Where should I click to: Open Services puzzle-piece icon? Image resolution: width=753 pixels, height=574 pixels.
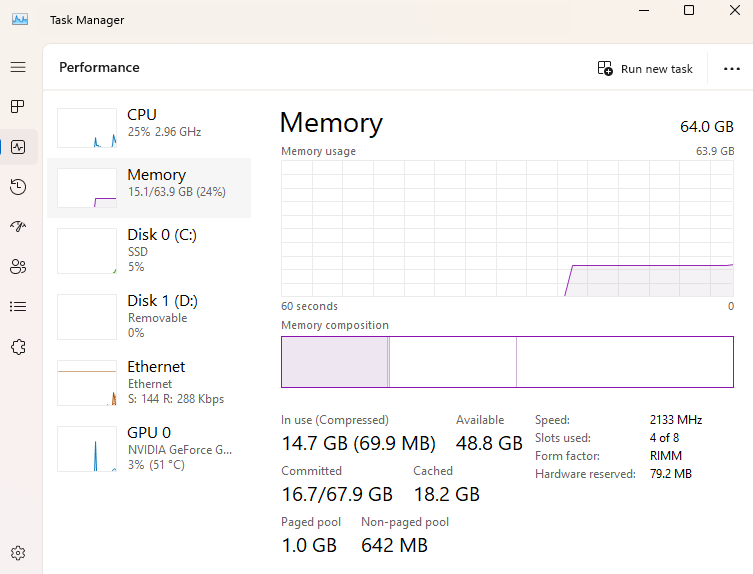[18, 347]
